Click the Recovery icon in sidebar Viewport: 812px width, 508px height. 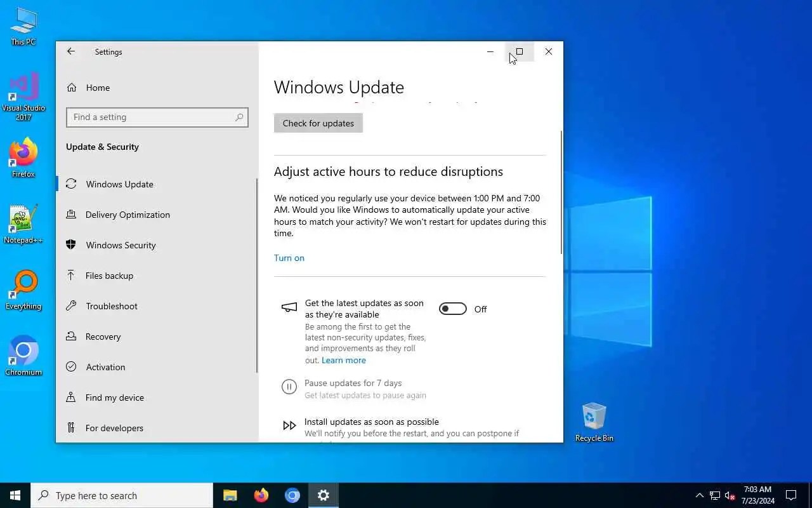(x=71, y=337)
